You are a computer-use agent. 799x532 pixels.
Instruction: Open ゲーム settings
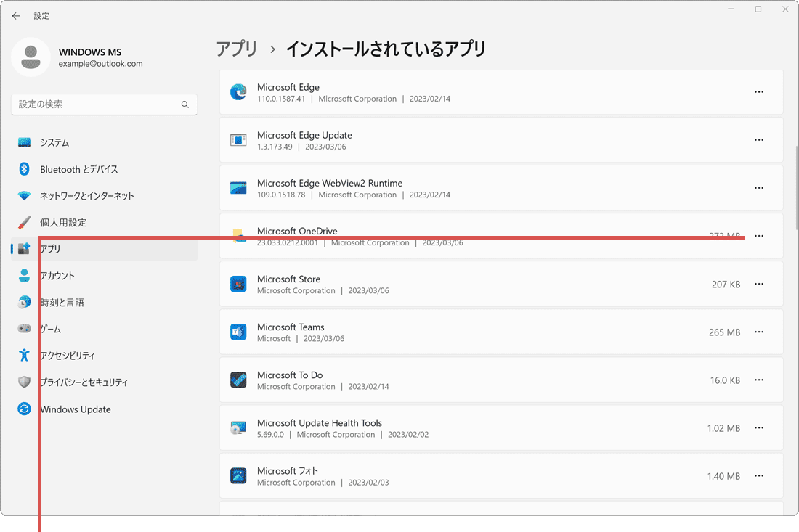(104, 329)
